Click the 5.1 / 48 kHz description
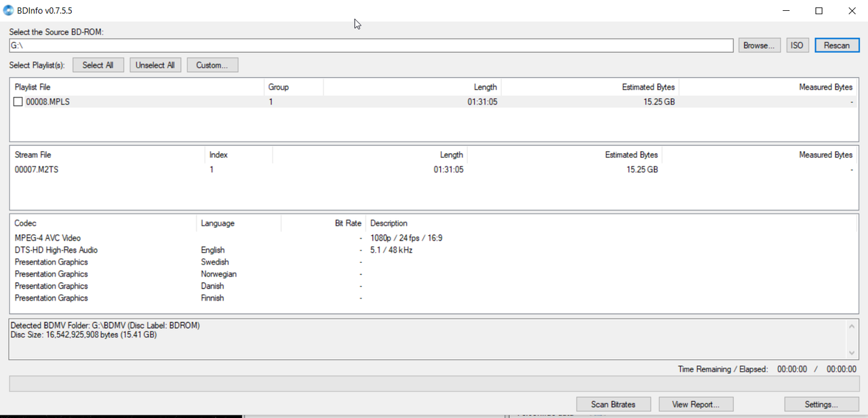Screen dimensions: 868x418 [391, 250]
